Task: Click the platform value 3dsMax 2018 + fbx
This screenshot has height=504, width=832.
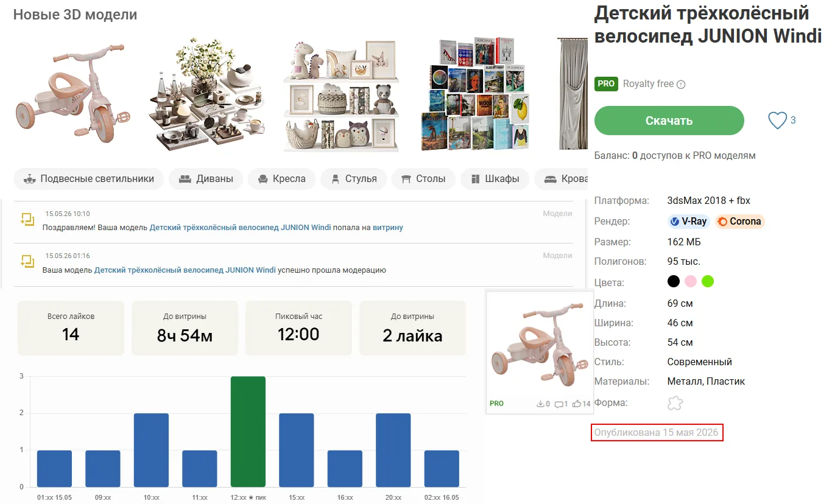Action: click(709, 201)
